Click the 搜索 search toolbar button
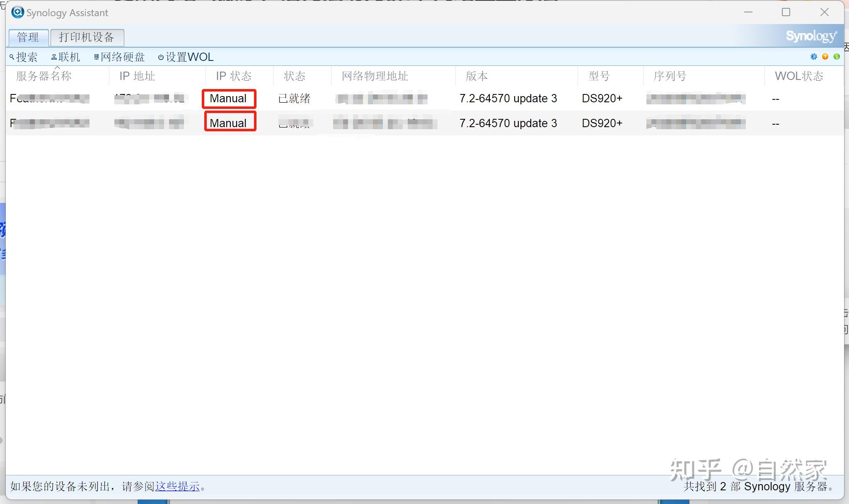Screen dimensions: 849x504 click(x=24, y=57)
